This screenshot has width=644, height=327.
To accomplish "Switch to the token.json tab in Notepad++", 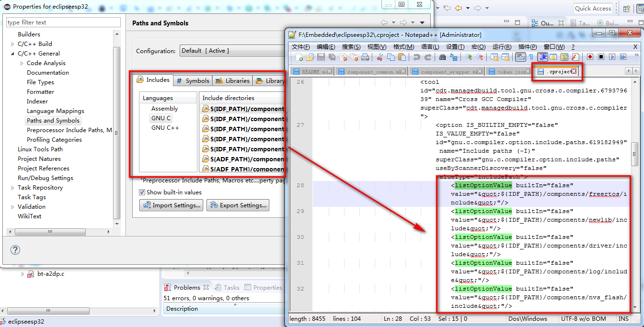I will coord(508,72).
